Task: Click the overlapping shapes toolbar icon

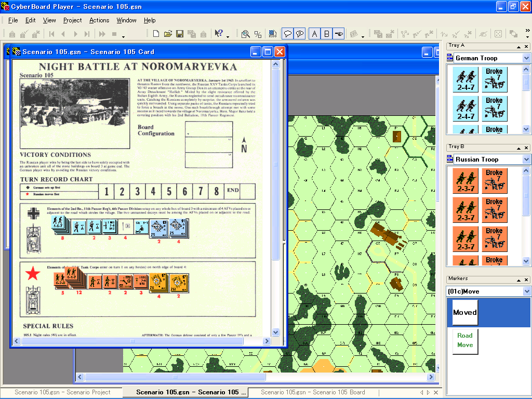Action: click(513, 34)
